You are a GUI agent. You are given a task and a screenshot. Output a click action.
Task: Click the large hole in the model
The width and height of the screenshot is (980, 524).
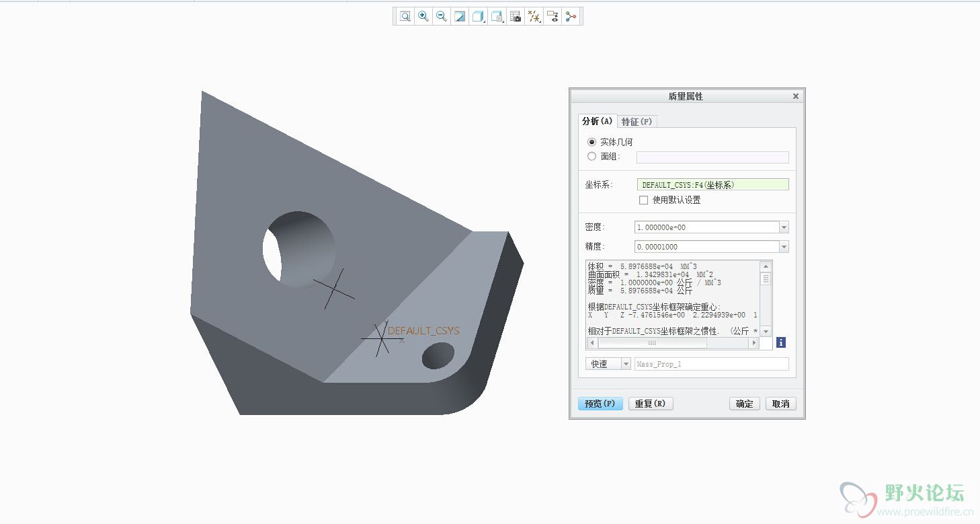pyautogui.click(x=299, y=249)
